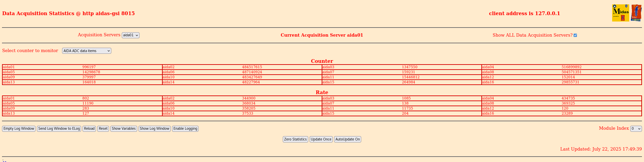Click the Show Variables button
Screen dimensions: 644x162
tap(124, 129)
